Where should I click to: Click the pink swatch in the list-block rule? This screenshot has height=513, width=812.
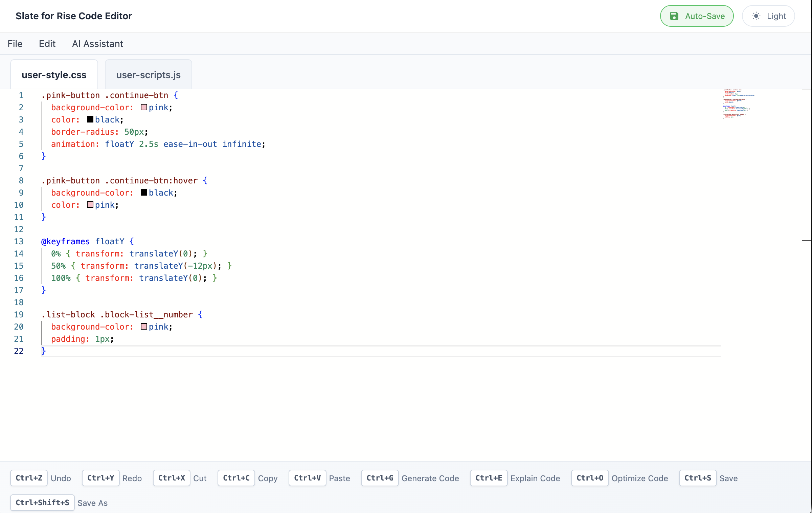143,327
